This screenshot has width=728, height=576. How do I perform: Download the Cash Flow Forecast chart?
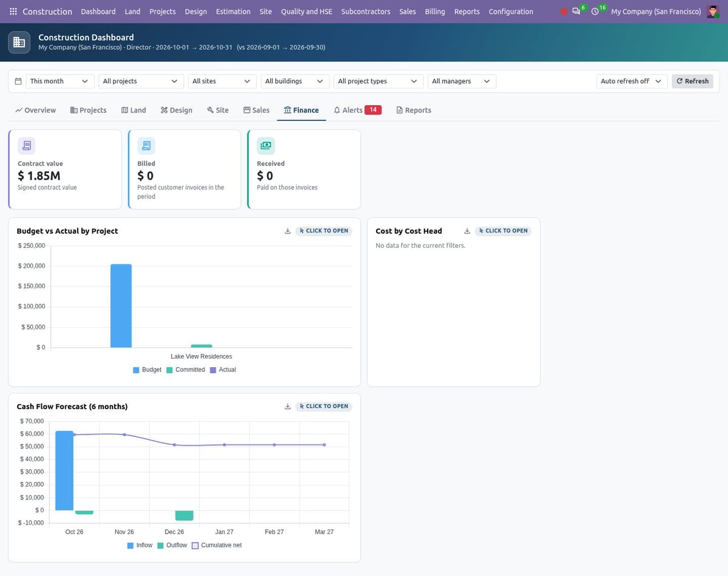288,407
